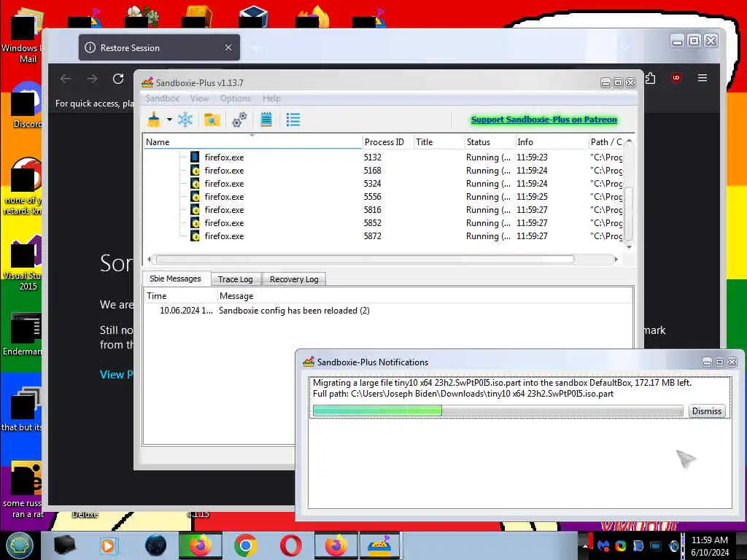Viewport: 747px width, 560px height.
Task: Click the Info column header
Action: pos(551,142)
